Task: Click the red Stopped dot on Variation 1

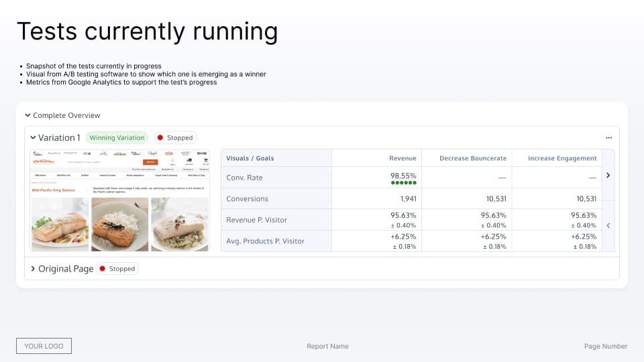Action: coord(160,138)
